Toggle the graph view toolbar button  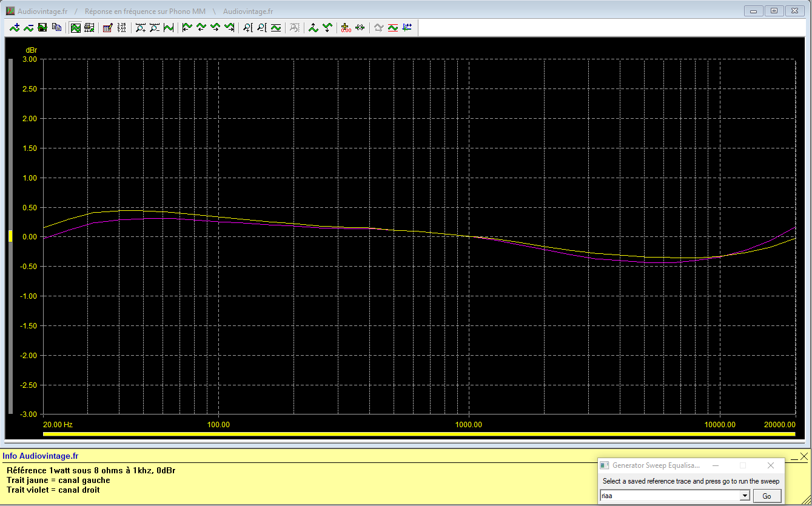coord(75,27)
